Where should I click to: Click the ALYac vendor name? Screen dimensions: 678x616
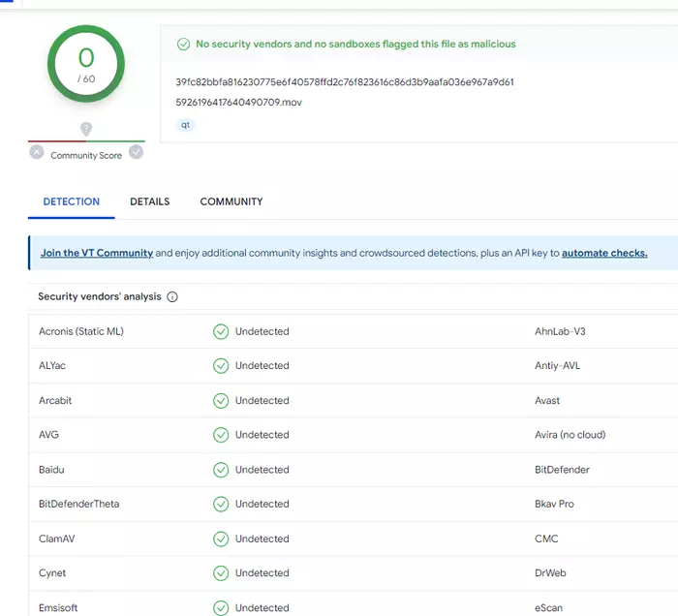[52, 366]
